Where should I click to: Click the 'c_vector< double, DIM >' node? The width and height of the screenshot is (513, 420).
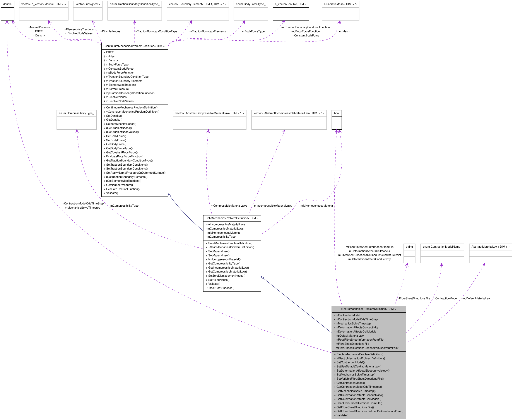point(291,11)
